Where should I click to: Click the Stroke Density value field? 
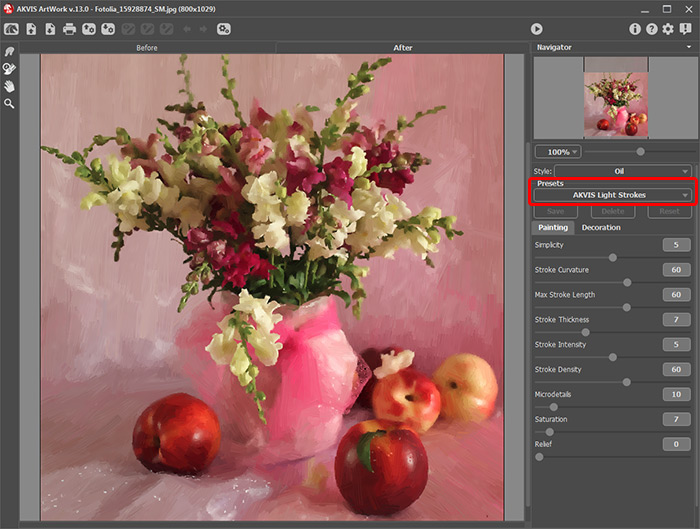(x=676, y=369)
